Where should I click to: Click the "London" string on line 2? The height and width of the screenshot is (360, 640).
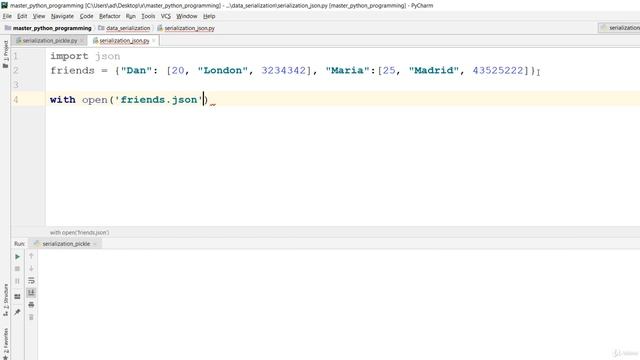coord(222,70)
